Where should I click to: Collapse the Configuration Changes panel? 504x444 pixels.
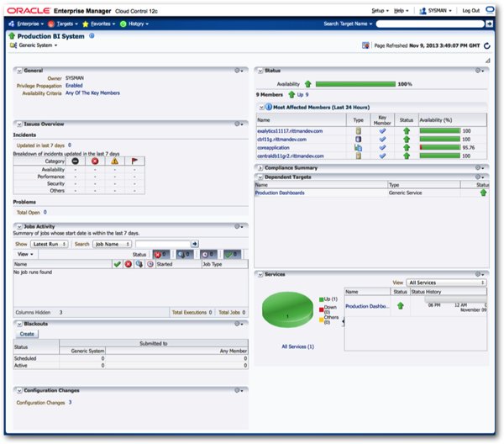(x=19, y=390)
